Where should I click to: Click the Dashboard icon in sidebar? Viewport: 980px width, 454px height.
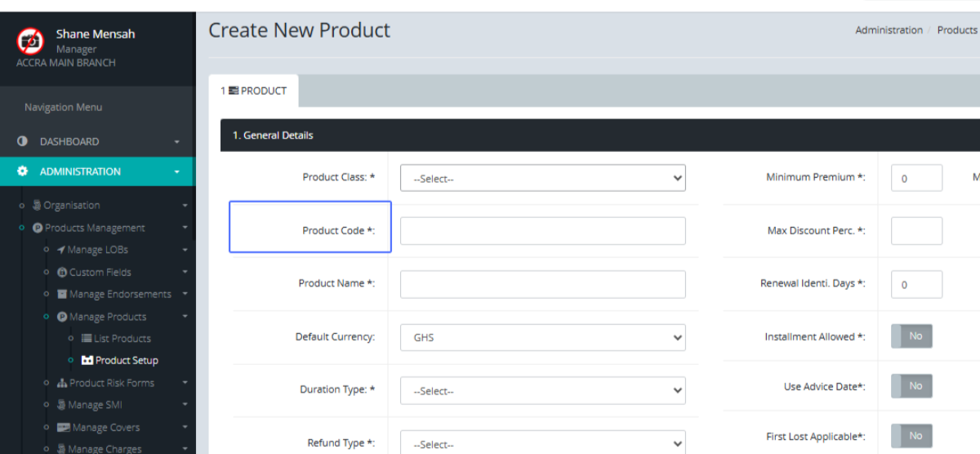click(23, 141)
